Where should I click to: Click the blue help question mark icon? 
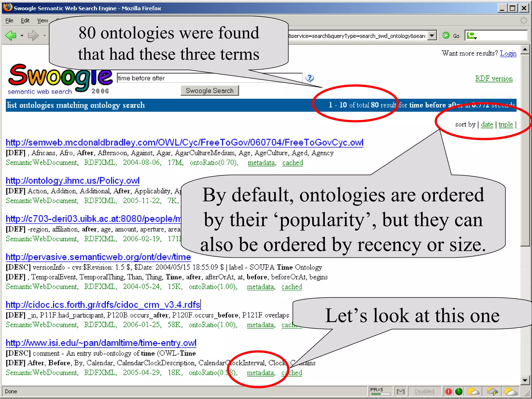coord(309,78)
